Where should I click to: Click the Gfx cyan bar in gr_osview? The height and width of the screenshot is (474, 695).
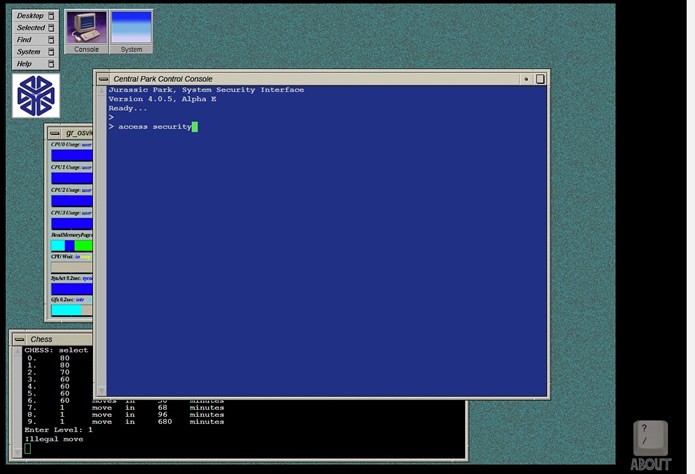(x=66, y=309)
